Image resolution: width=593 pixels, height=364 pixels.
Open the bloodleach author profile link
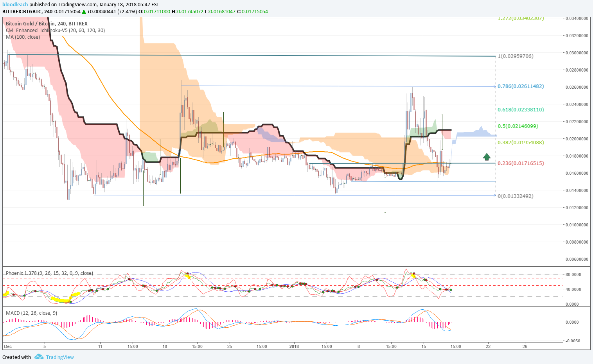pyautogui.click(x=15, y=4)
